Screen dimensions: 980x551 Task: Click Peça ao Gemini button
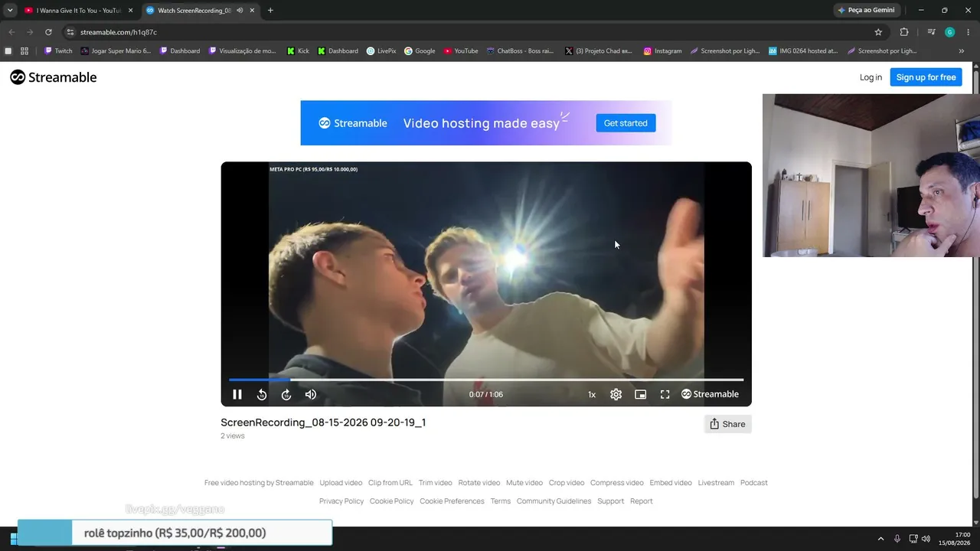[866, 10]
